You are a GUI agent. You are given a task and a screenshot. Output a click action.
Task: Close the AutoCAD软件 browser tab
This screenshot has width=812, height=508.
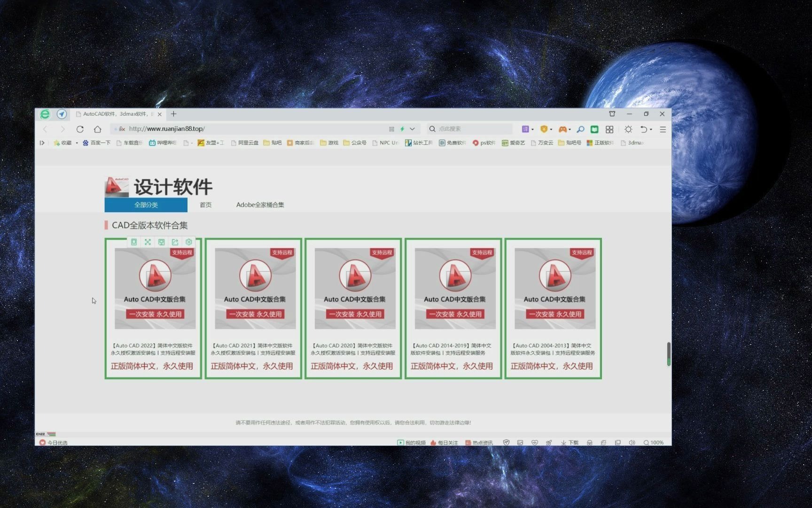[x=160, y=114]
